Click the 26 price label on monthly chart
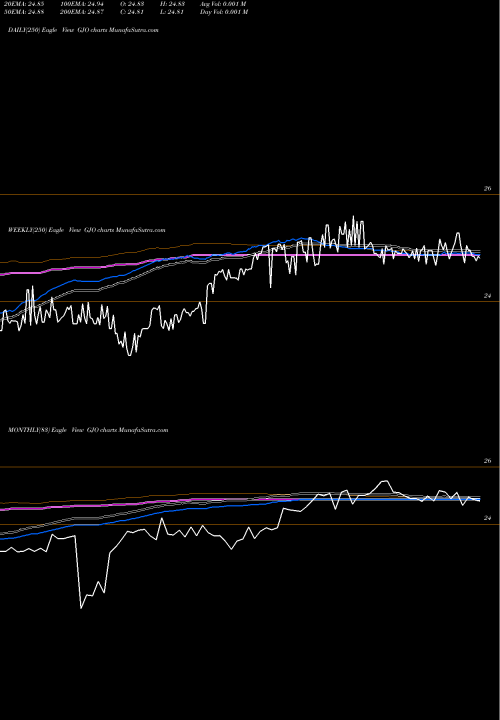This screenshot has height=720, width=500. pos(488,461)
